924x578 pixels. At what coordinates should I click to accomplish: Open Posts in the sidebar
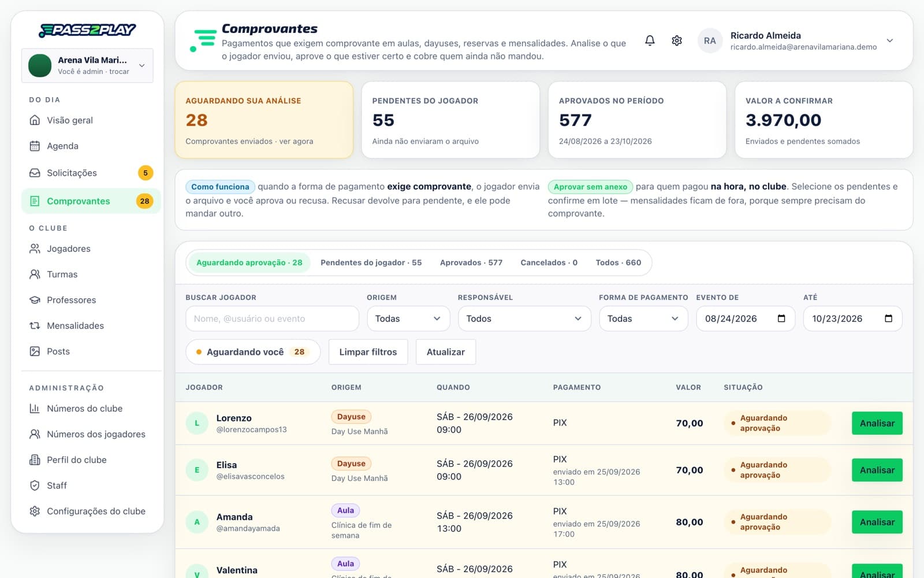coord(91,351)
